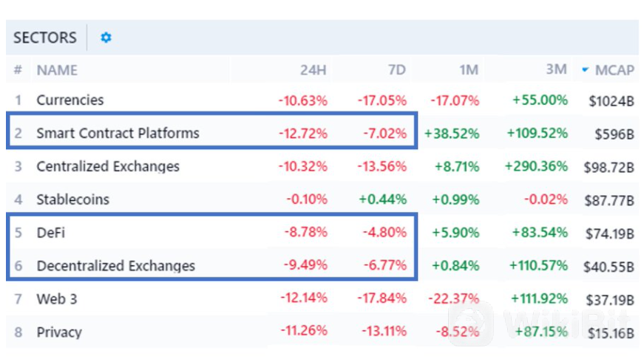Open the Stablecoins sector row
Viewport: 644px width, 362px height.
pyautogui.click(x=72, y=199)
